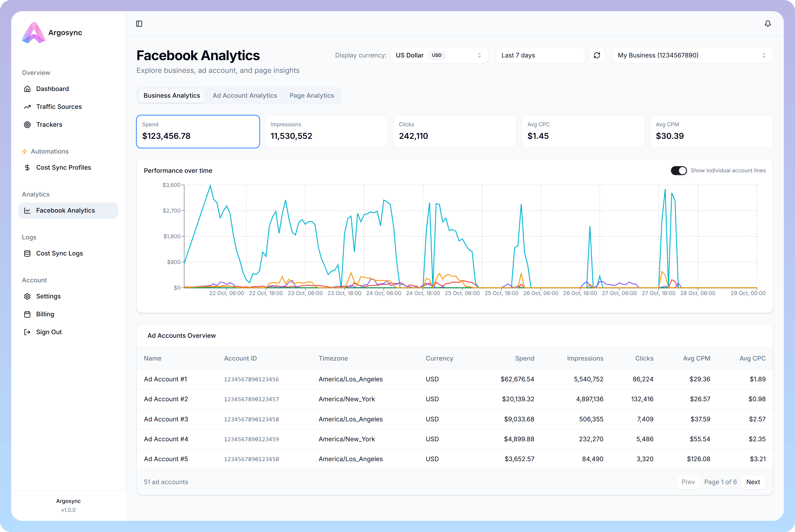Sign out of Argosync

49,332
